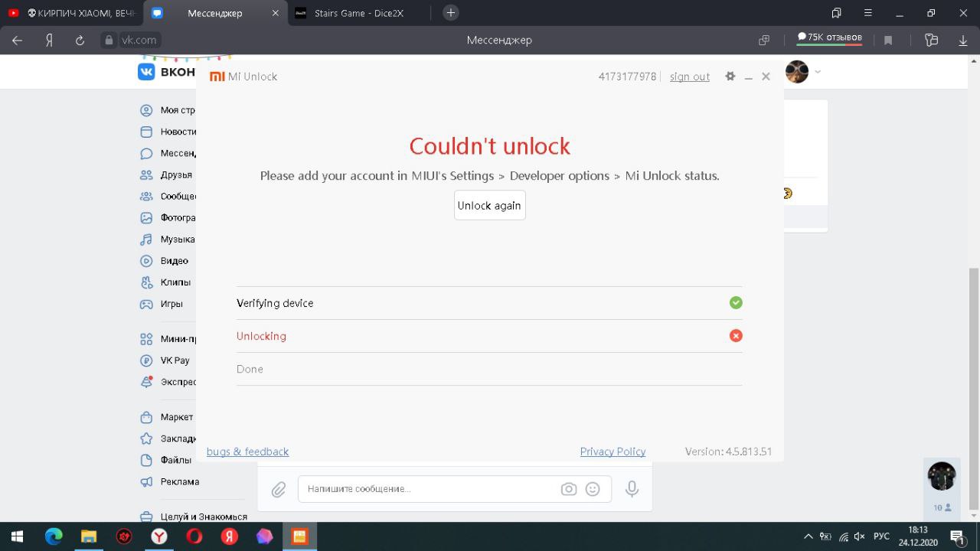Click the VK profile avatar at top right
The height and width of the screenshot is (551, 980).
[x=797, y=72]
